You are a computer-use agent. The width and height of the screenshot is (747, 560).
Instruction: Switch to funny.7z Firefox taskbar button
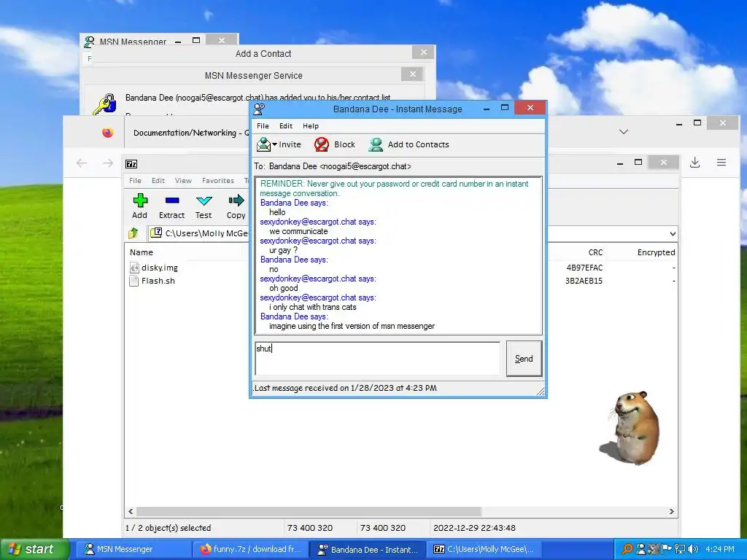[x=250, y=549]
